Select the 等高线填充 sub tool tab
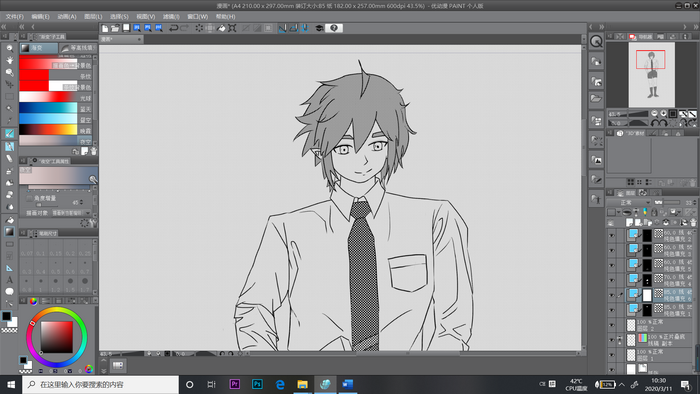This screenshot has width=700, height=394. coord(78,48)
